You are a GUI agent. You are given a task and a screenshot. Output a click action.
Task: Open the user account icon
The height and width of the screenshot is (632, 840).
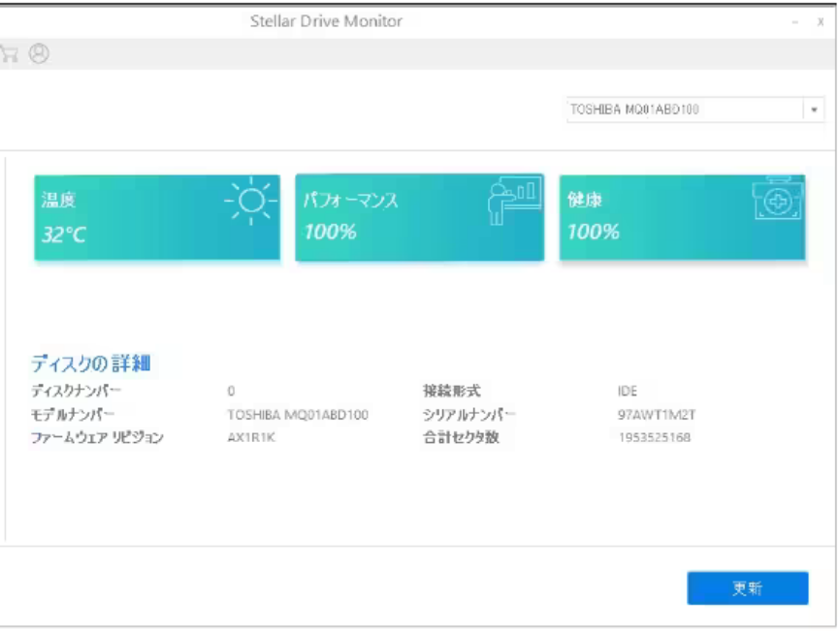[39, 54]
